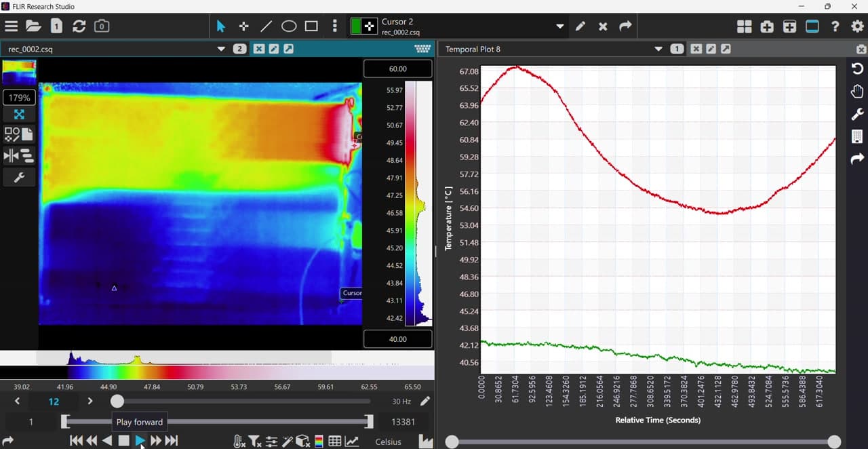Open the hamburger main menu

tap(11, 26)
